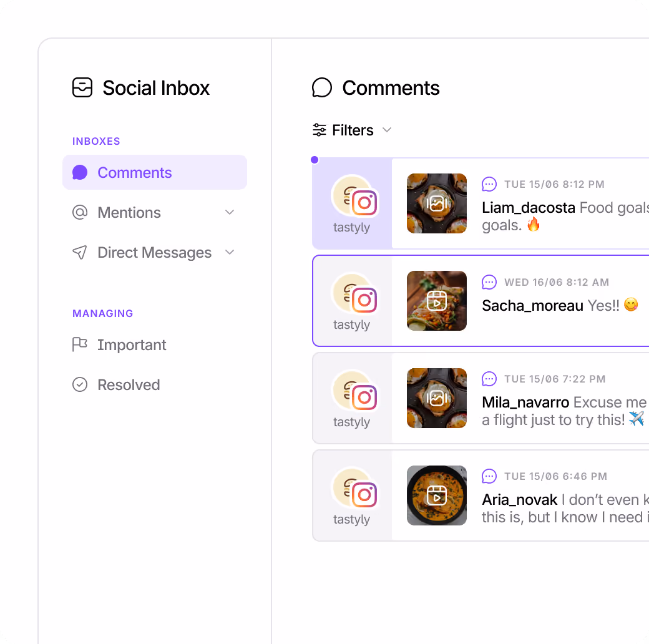Click the tastyly label under Aria_novak row avatar
Image resolution: width=649 pixels, height=644 pixels.
(352, 519)
